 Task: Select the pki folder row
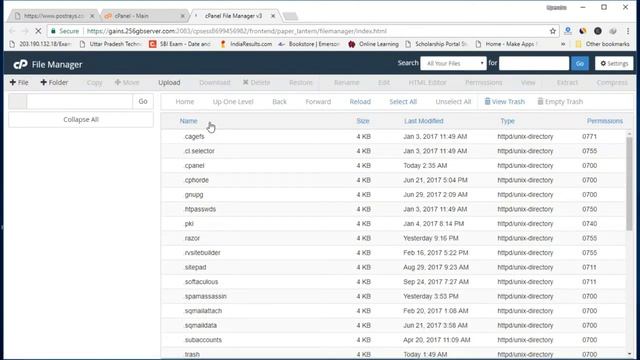pyautogui.click(x=393, y=224)
